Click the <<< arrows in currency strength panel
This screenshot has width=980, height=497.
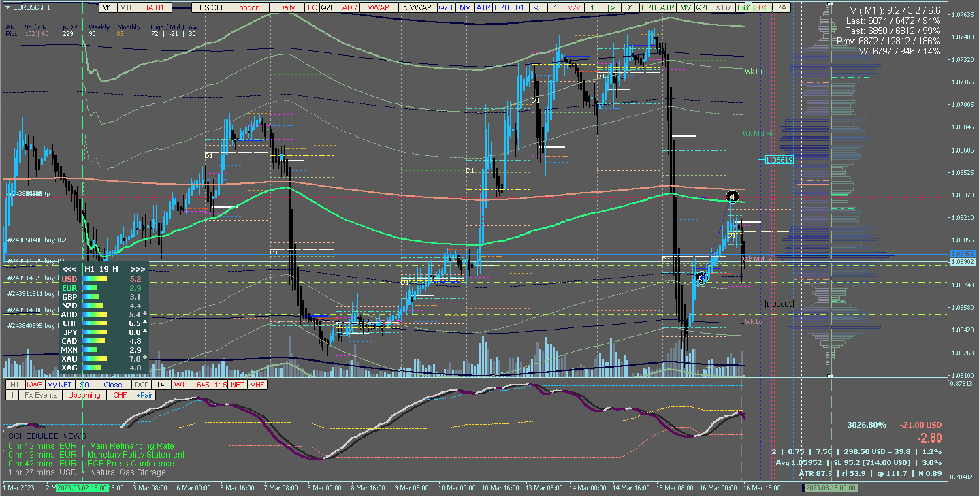[69, 269]
